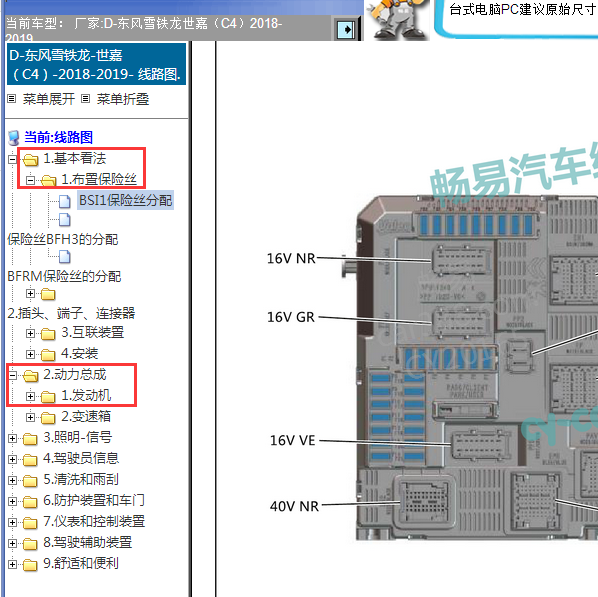The image size is (598, 597).
Task: Click the 3.照明-信号 folder icon
Action: (x=31, y=439)
